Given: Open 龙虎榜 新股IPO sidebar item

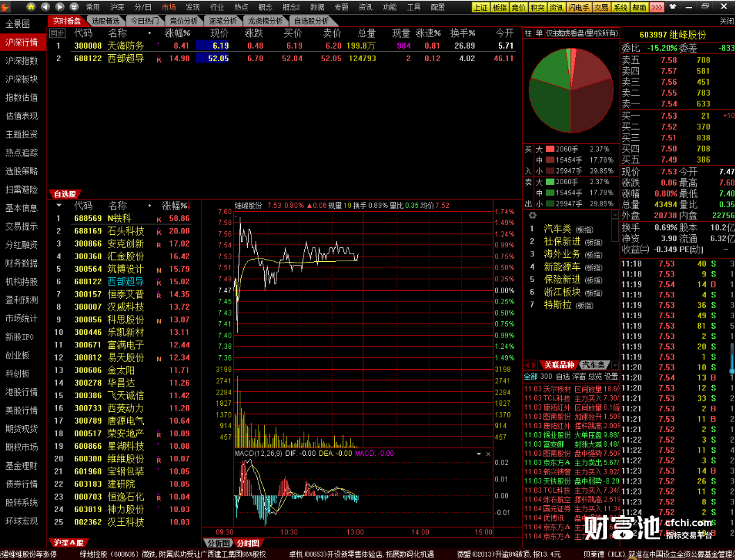Looking at the screenshot, I should pyautogui.click(x=19, y=337).
